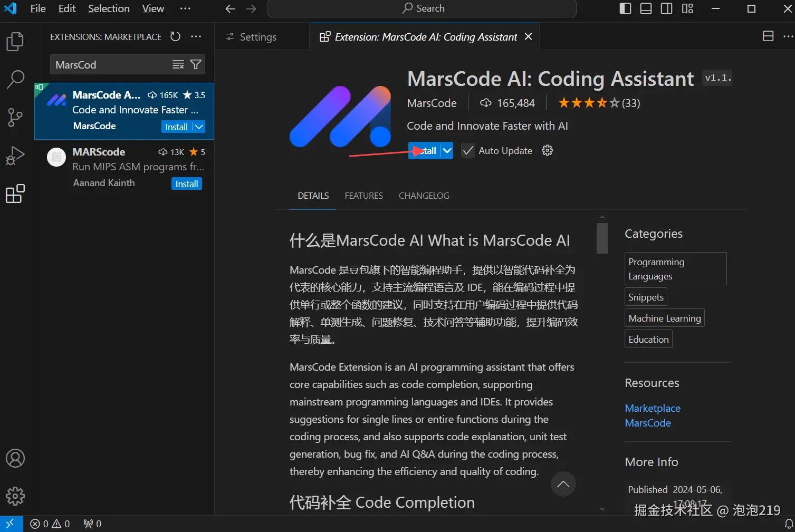Filter extensions with the funnel icon
This screenshot has width=795, height=532.
click(196, 64)
